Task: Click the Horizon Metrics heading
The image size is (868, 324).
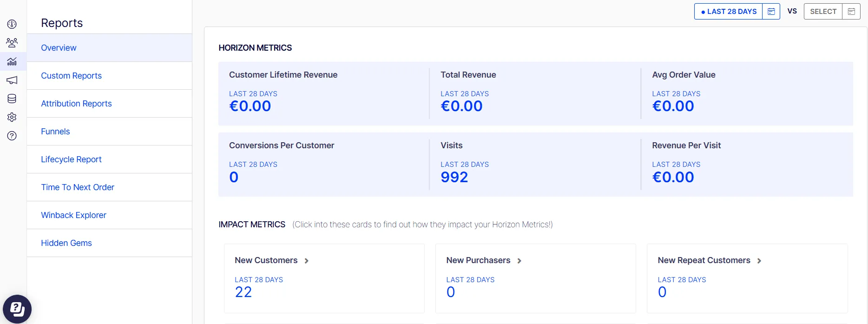Action: point(255,48)
